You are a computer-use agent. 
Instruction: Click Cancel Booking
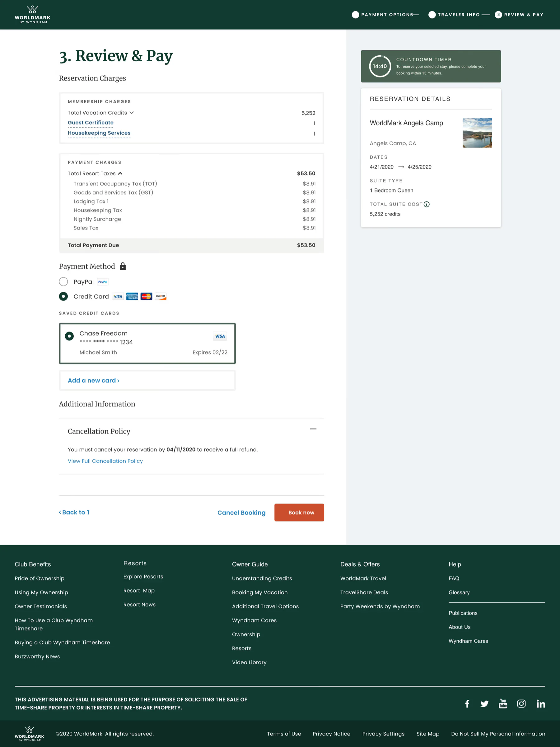[x=241, y=513]
